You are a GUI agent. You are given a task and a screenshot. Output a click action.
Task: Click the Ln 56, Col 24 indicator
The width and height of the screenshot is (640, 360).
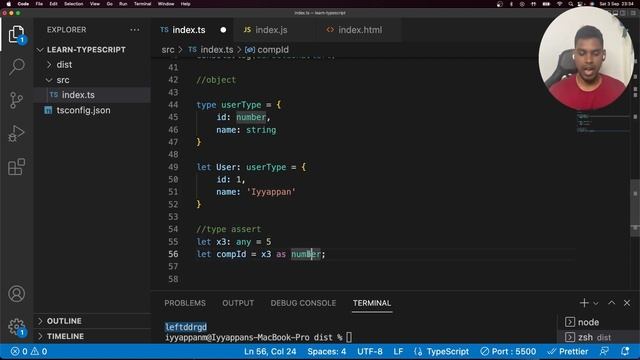(x=270, y=351)
